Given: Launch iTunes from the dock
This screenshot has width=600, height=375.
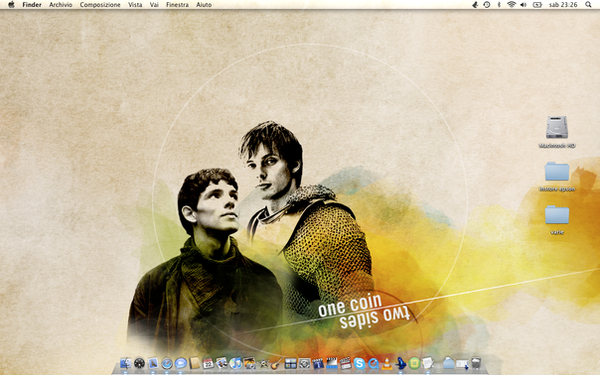Looking at the screenshot, I should tap(235, 363).
